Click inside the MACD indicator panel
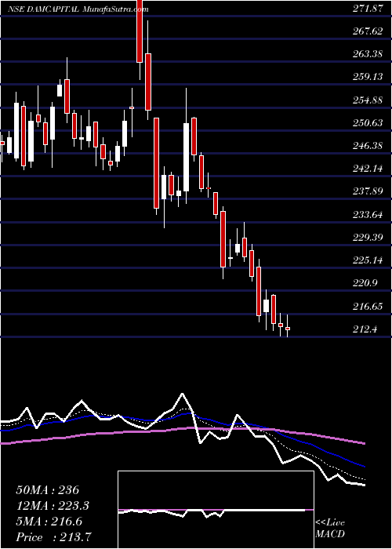The image size is (392, 549). 216,510
